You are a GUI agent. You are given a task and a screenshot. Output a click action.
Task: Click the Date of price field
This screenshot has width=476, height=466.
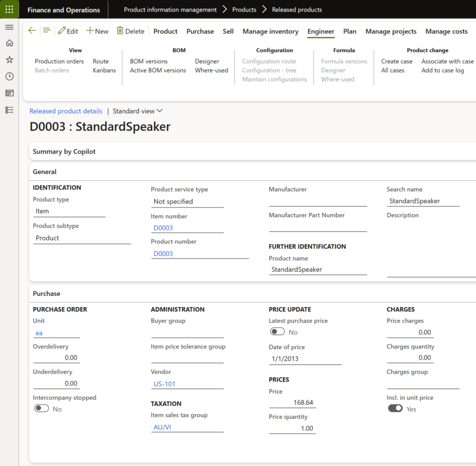(x=305, y=359)
